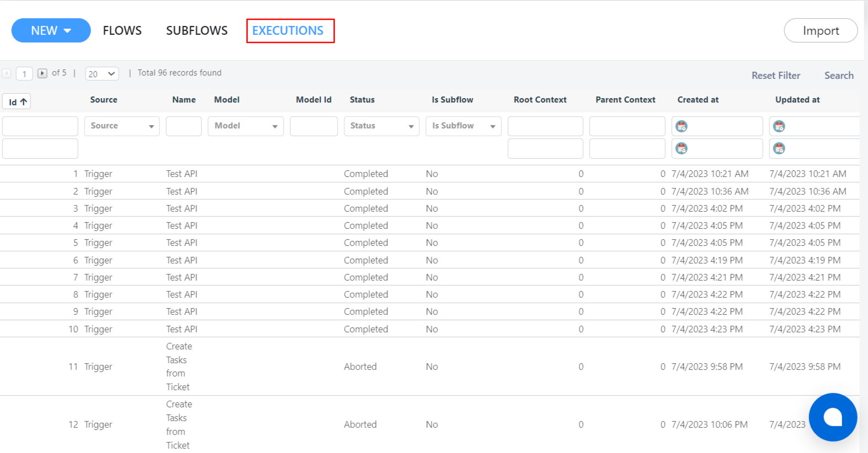This screenshot has width=868, height=453.
Task: Sort by Name column header
Action: (x=184, y=100)
